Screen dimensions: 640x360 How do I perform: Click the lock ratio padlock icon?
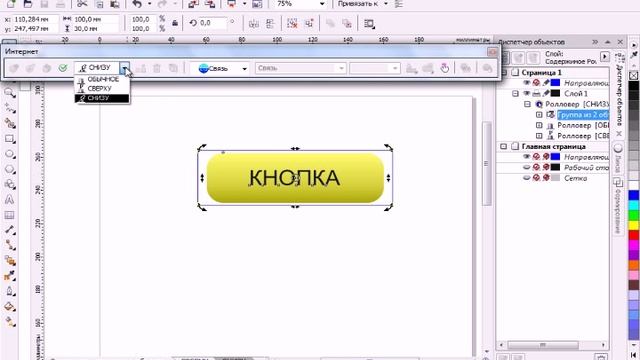[x=175, y=24]
